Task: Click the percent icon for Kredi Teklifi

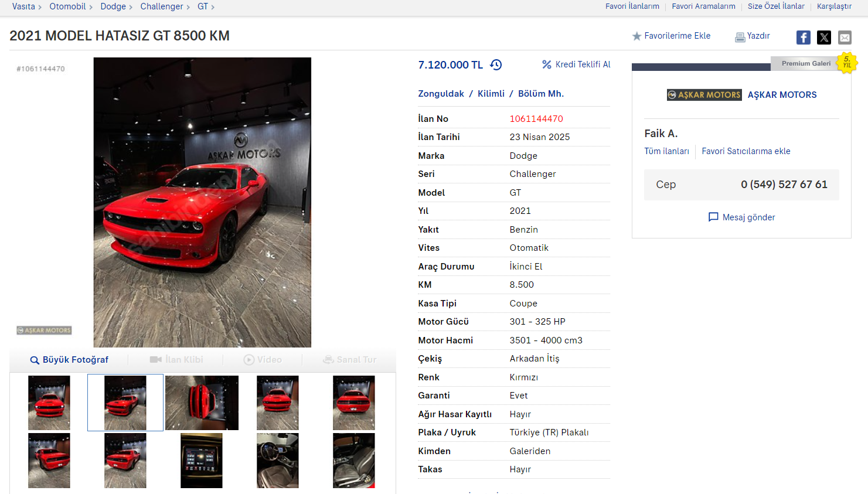Action: (x=547, y=64)
